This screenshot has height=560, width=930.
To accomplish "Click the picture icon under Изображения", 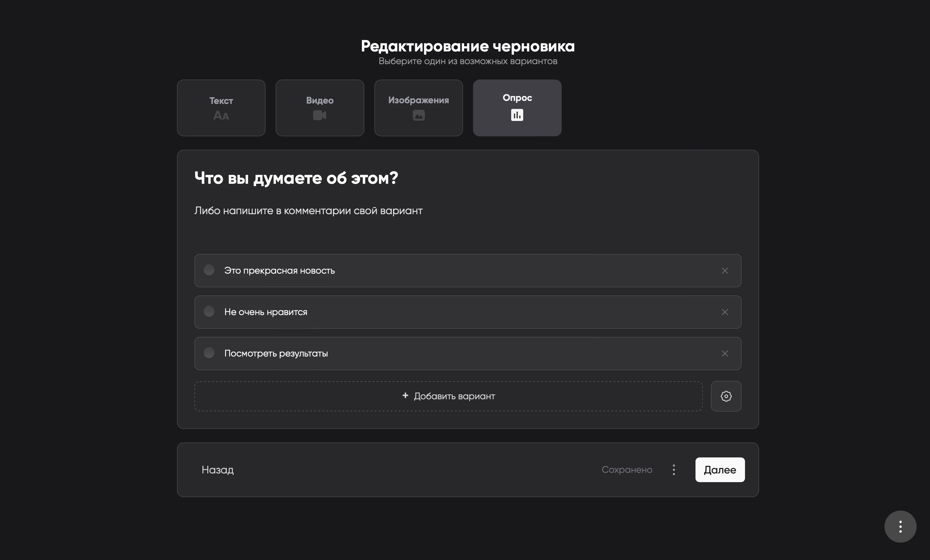I will pos(418,115).
